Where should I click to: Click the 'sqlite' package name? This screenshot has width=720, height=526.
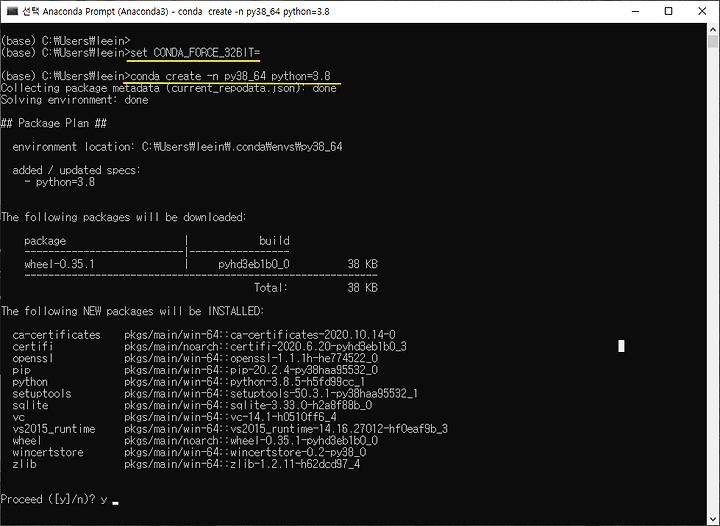click(30, 405)
